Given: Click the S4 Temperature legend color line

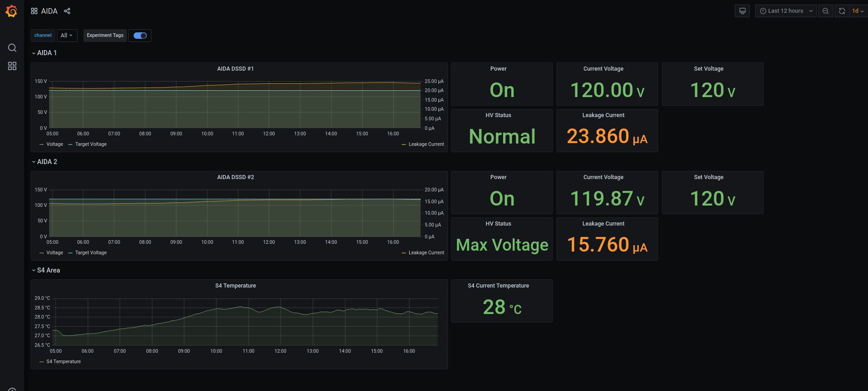Looking at the screenshot, I should tap(42, 362).
